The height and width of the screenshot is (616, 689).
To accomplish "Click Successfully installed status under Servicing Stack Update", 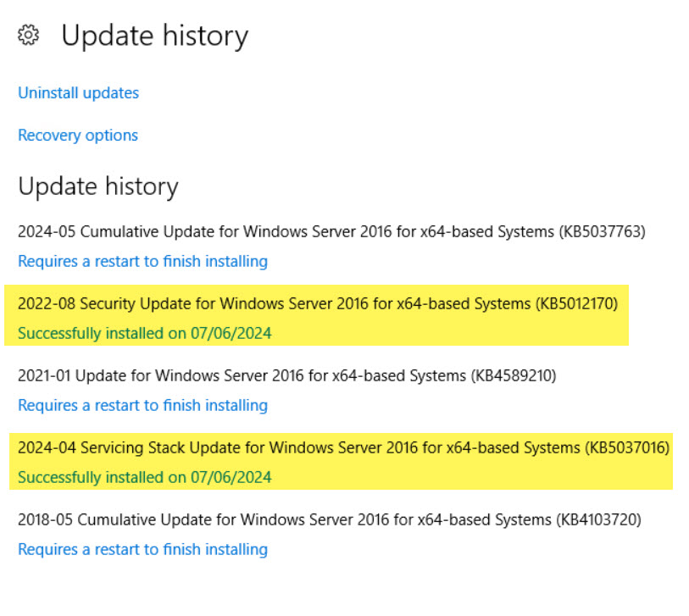I will coord(144,477).
